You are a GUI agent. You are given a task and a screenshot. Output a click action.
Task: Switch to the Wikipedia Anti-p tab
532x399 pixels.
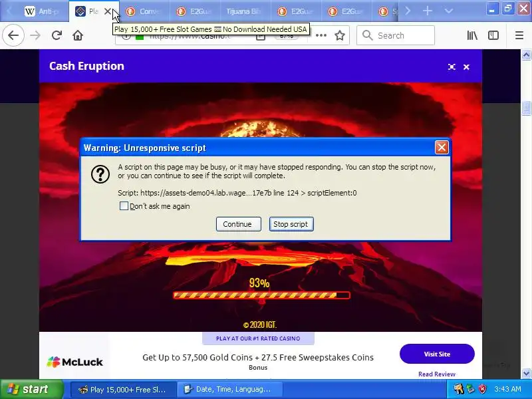coord(43,11)
